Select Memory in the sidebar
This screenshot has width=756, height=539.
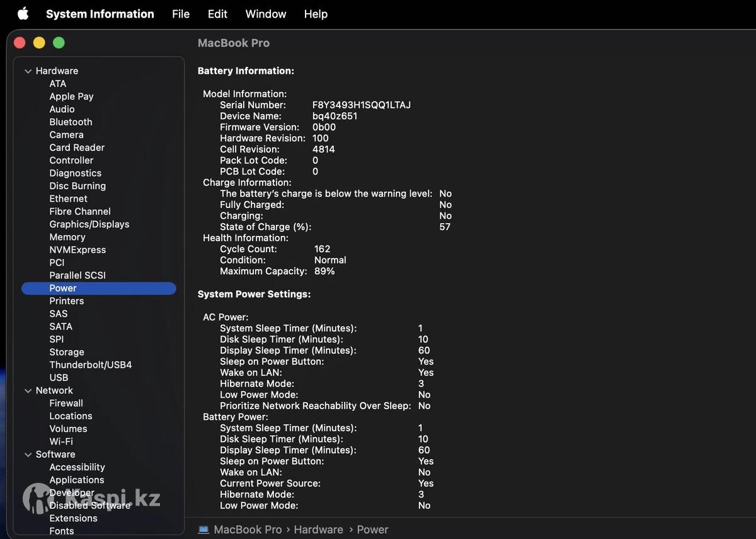(67, 237)
